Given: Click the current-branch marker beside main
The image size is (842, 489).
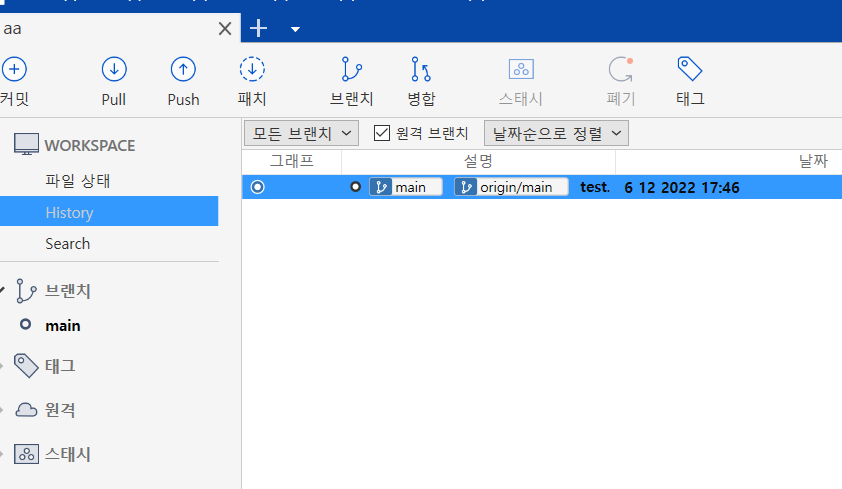Looking at the screenshot, I should pyautogui.click(x=25, y=324).
